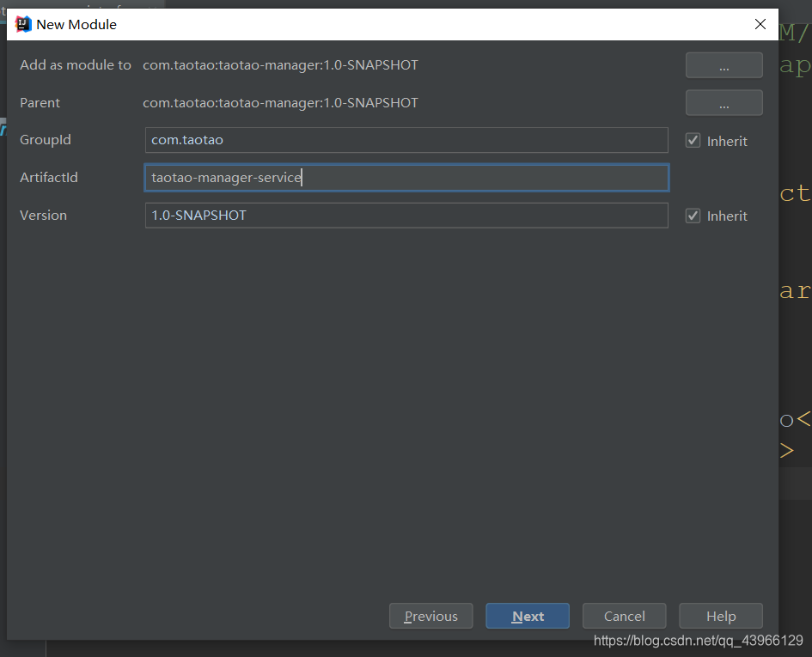Uncheck Inherit for GroupId

tap(693, 141)
